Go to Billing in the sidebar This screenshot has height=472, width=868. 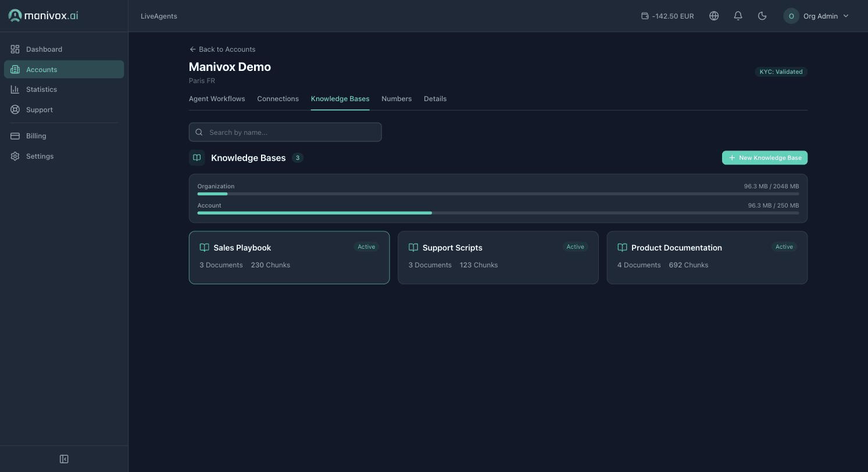64,136
